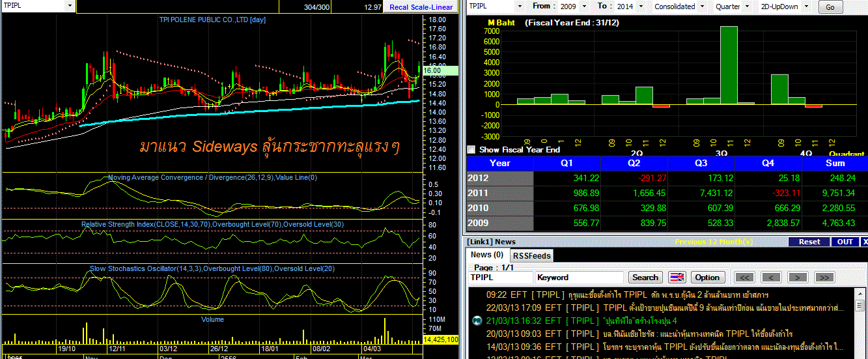The image size is (868, 359).
Task: Click the -323.11 cell in Q4
Action: 768,194
